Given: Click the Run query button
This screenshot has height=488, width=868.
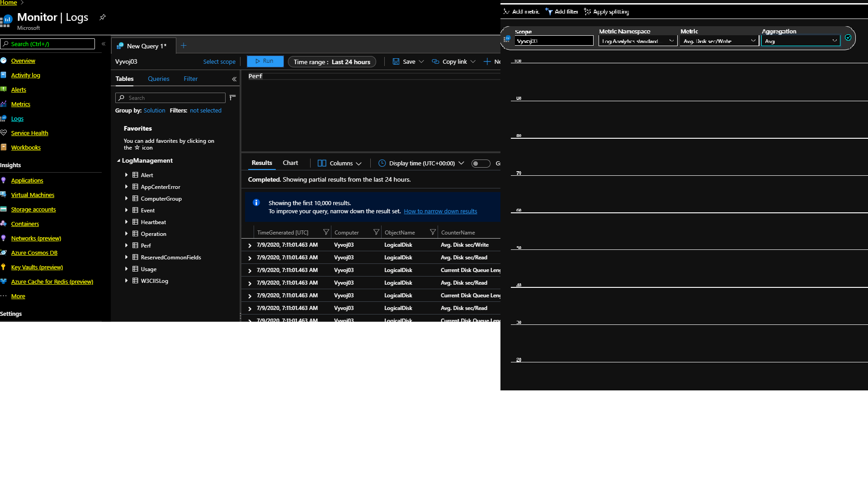Looking at the screenshot, I should [265, 61].
